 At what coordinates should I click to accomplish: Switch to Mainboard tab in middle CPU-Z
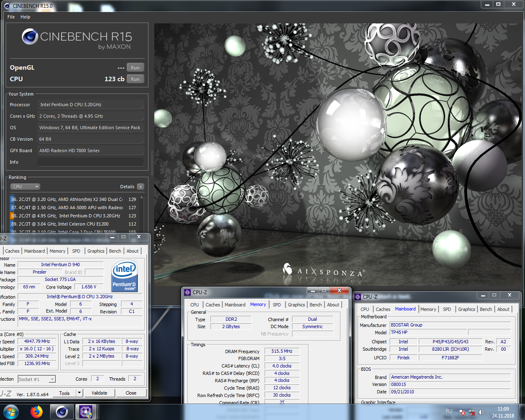click(235, 305)
